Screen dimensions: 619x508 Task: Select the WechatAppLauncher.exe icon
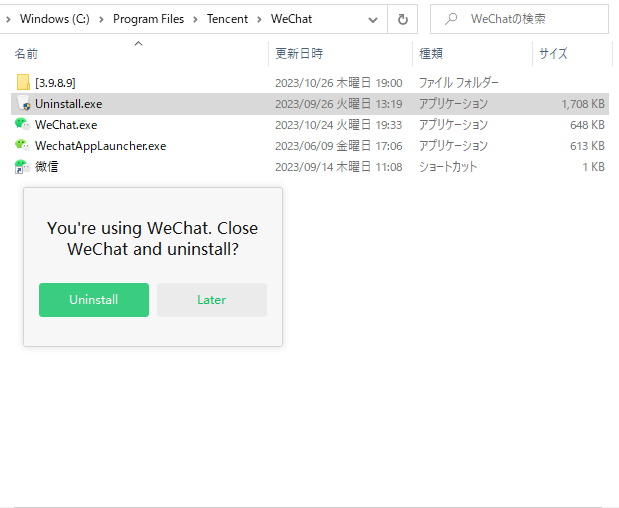(x=23, y=145)
